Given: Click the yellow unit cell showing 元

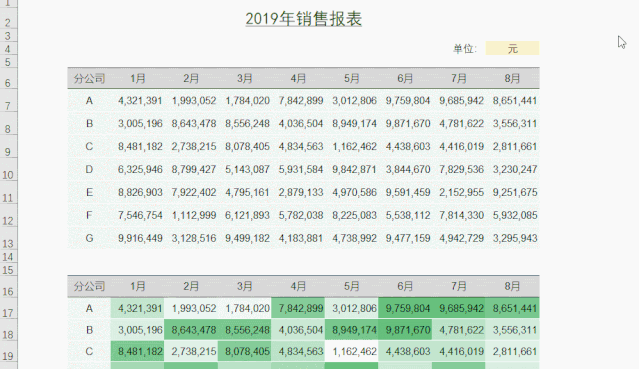Looking at the screenshot, I should click(512, 48).
